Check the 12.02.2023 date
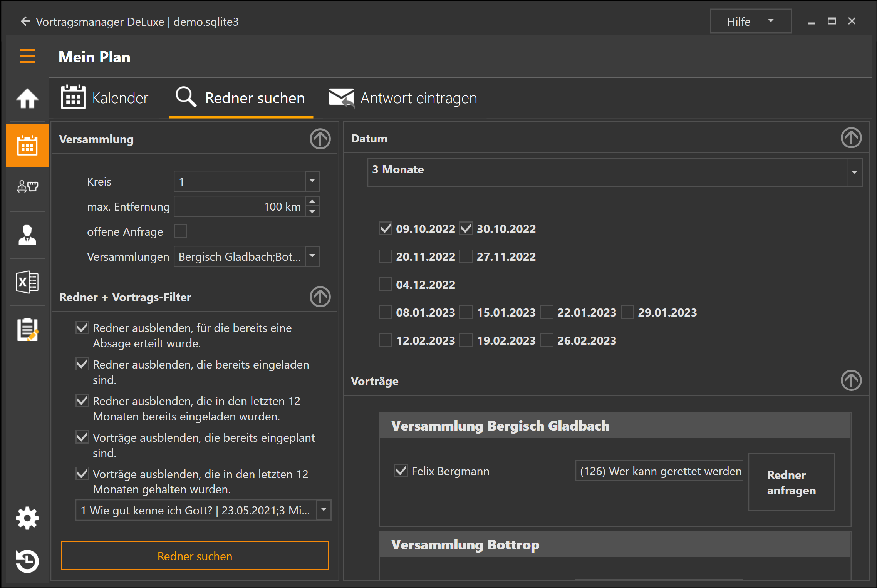 point(386,340)
